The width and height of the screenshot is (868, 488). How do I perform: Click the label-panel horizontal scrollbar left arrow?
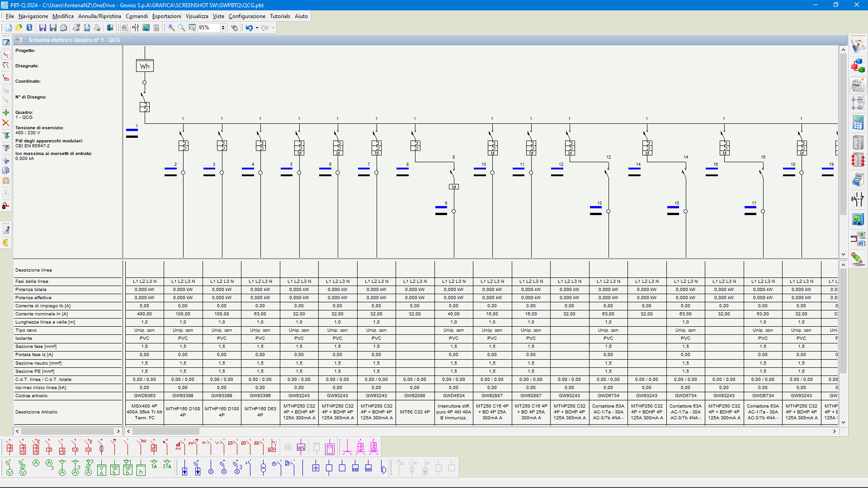point(17,432)
